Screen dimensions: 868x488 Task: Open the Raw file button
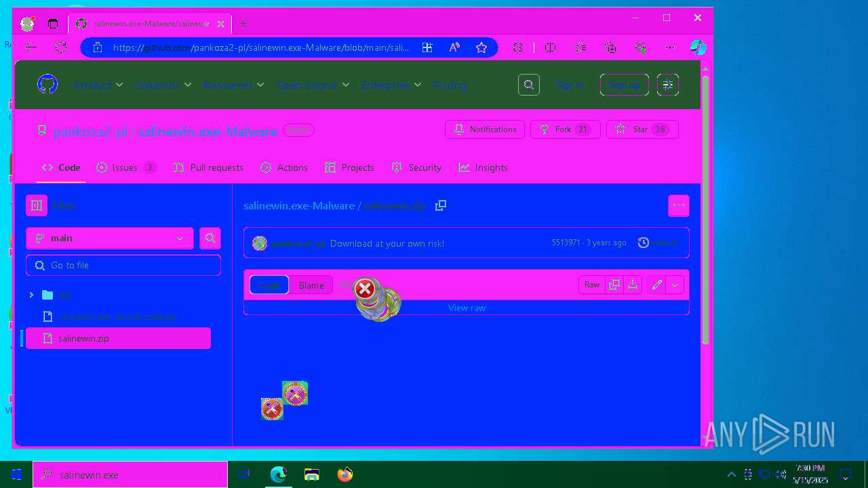(x=592, y=285)
